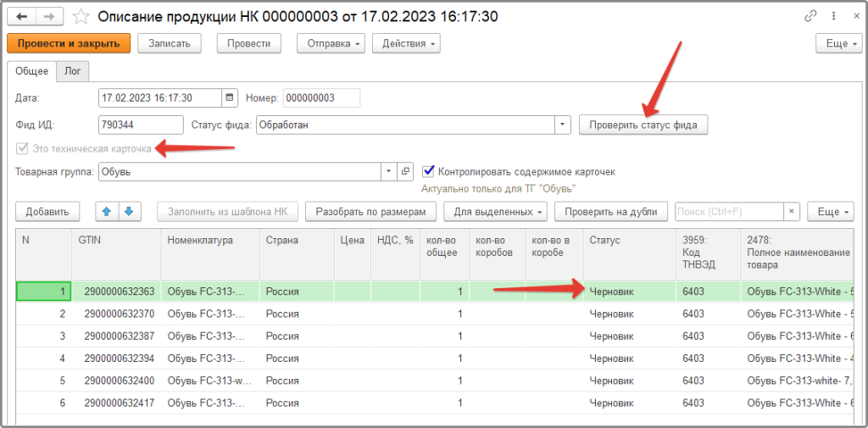Click the Добавить button
Viewport: 868px width, 428px height.
click(47, 211)
